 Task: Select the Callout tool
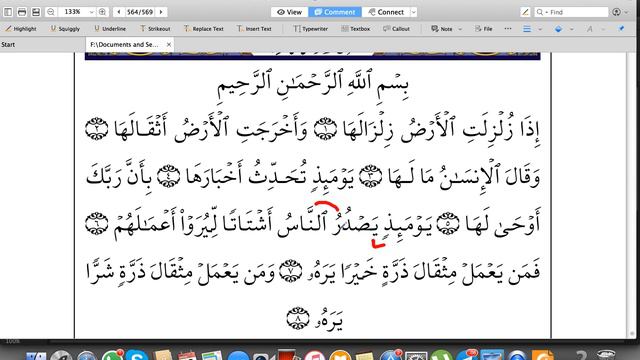click(396, 29)
